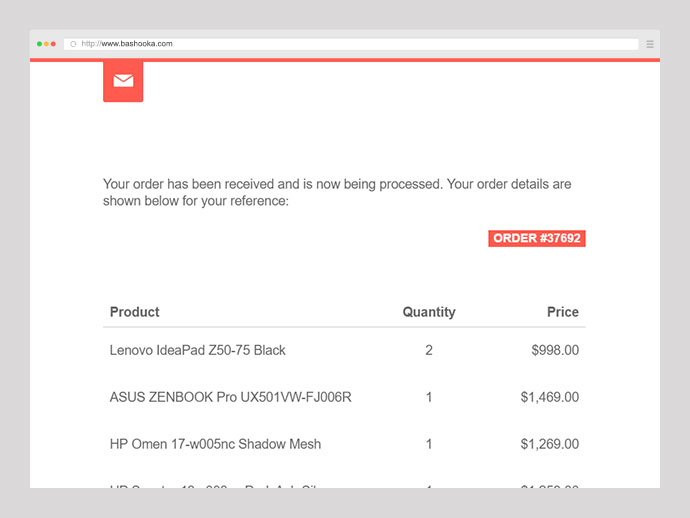Click the Quantity column header
Screen dimensions: 690x518
click(x=429, y=312)
